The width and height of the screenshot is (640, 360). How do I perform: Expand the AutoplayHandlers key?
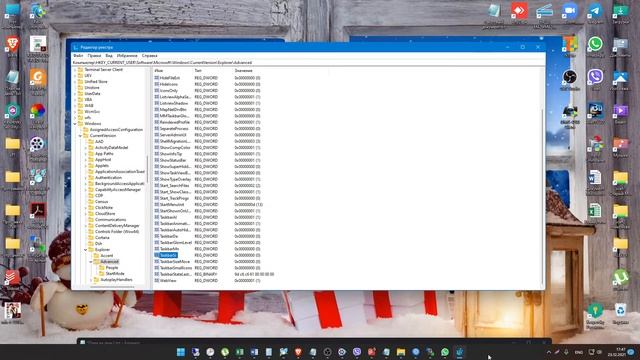point(91,280)
